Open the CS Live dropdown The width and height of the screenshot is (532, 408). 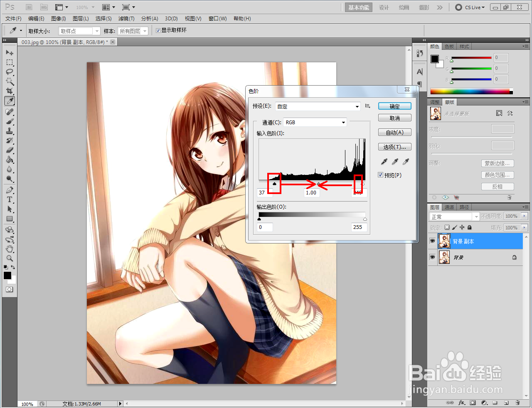point(470,7)
